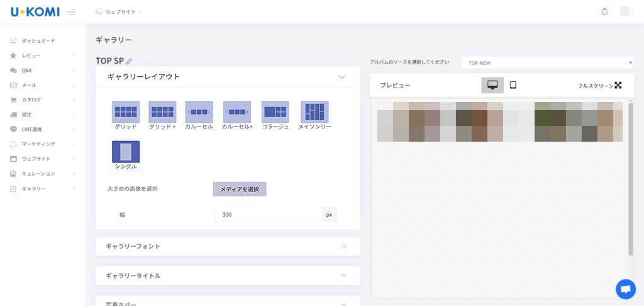Switch preview to tablet view
The width and height of the screenshot is (644, 306).
(513, 85)
